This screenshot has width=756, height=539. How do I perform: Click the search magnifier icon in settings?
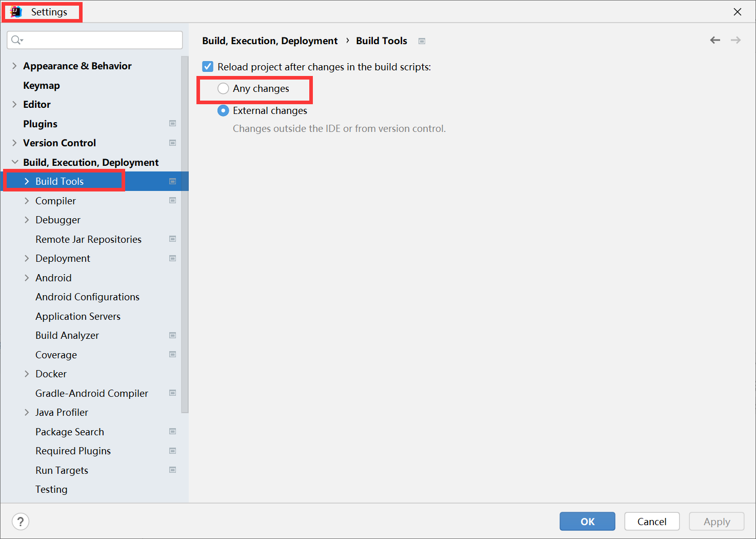point(17,40)
